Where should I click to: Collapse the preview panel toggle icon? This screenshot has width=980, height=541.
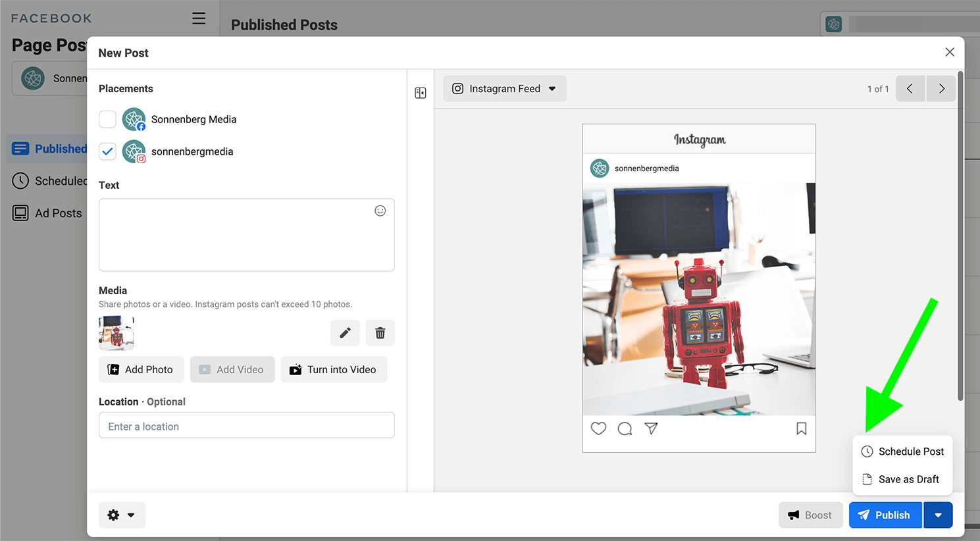[421, 93]
